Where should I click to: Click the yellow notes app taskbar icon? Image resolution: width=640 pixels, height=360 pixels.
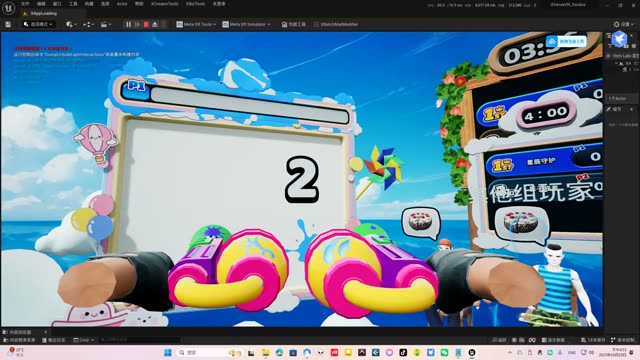348,353
